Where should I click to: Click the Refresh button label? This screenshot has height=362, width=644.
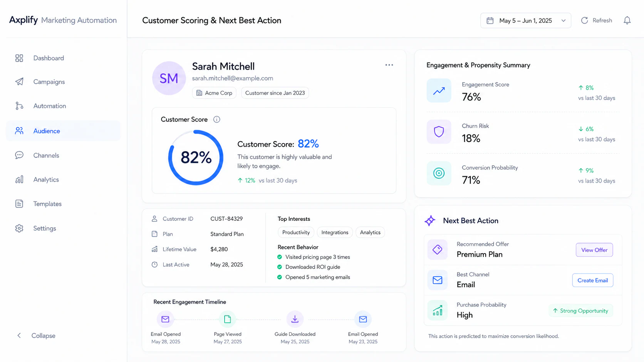coord(602,20)
